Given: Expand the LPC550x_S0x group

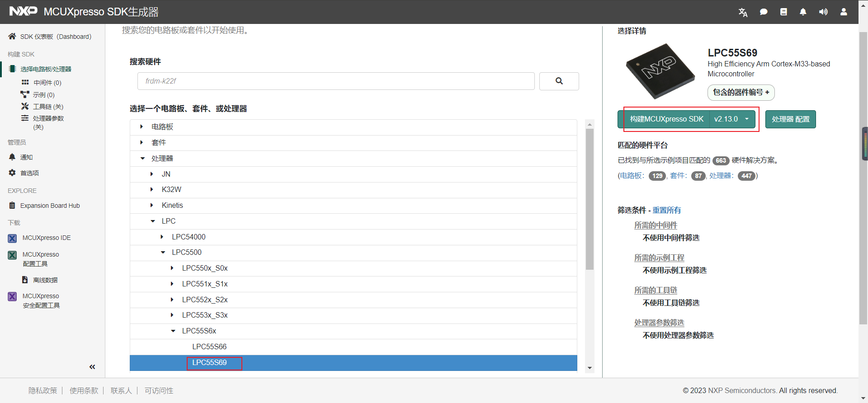Looking at the screenshot, I should (172, 268).
